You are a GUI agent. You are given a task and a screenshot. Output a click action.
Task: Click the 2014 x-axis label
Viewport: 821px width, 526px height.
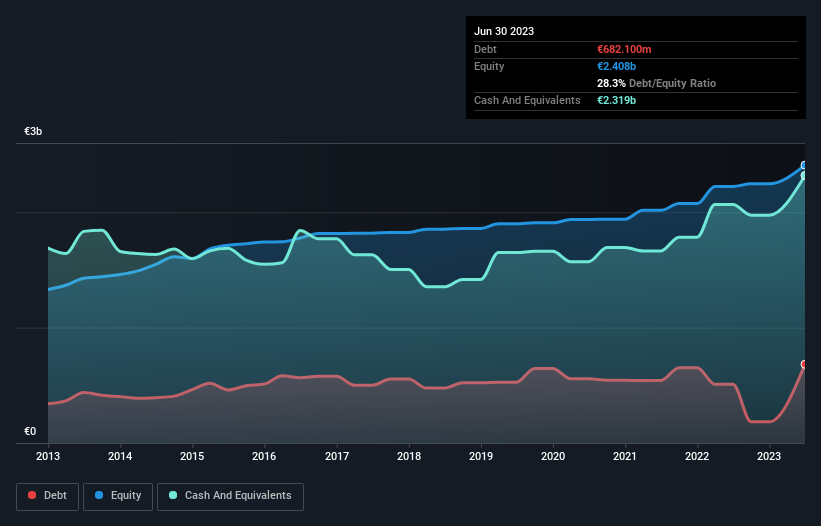[120, 456]
